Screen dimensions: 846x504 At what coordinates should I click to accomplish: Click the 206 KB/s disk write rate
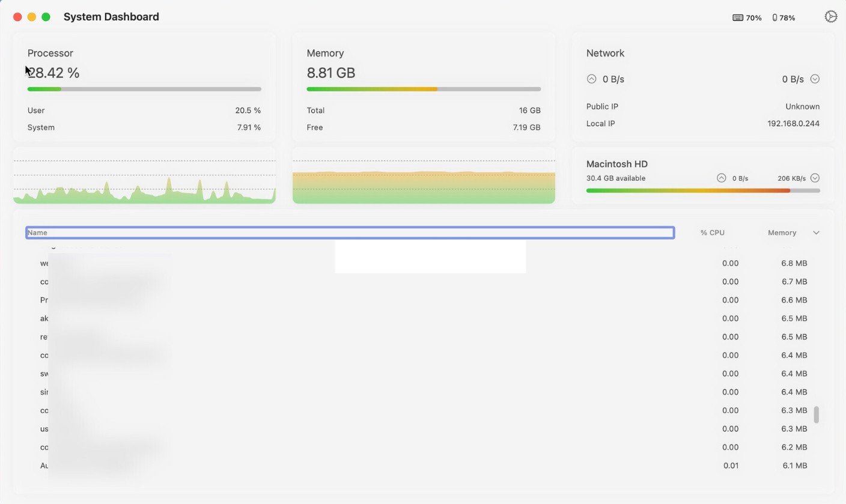point(792,178)
